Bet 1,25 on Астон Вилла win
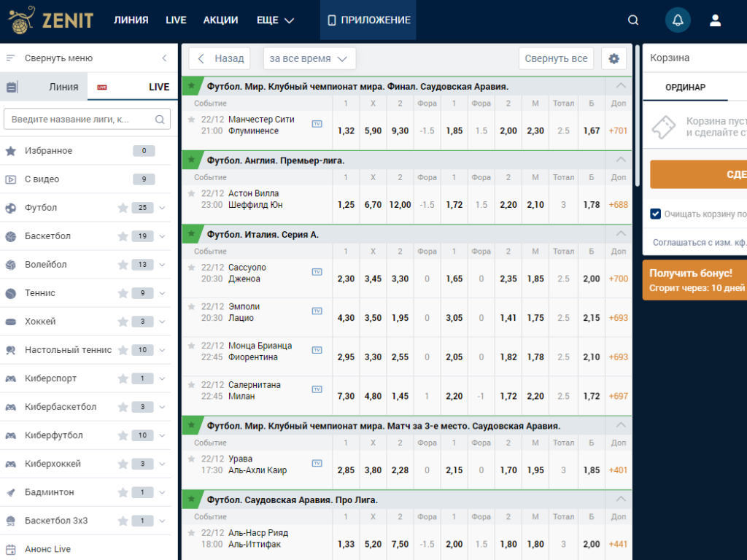 click(346, 205)
